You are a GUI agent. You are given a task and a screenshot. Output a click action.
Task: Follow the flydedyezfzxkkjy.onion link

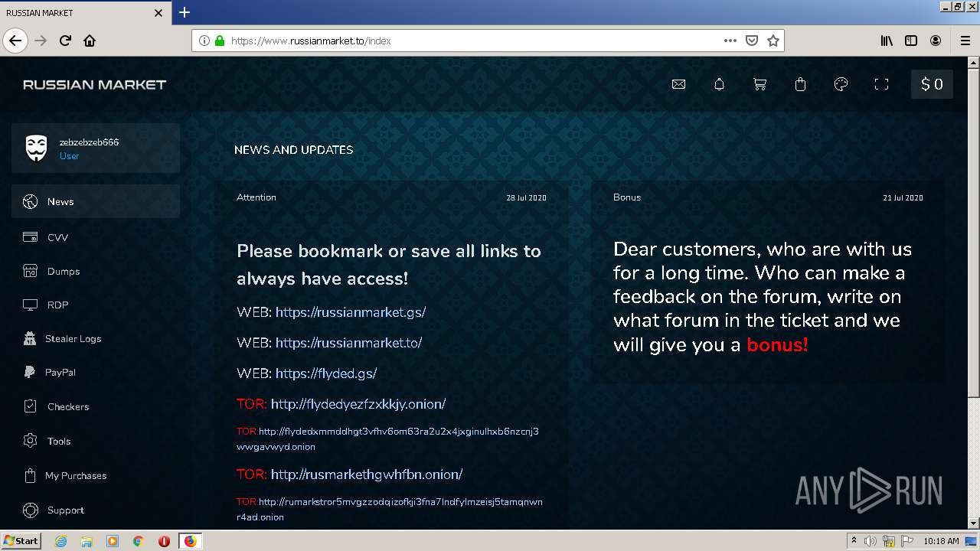358,404
